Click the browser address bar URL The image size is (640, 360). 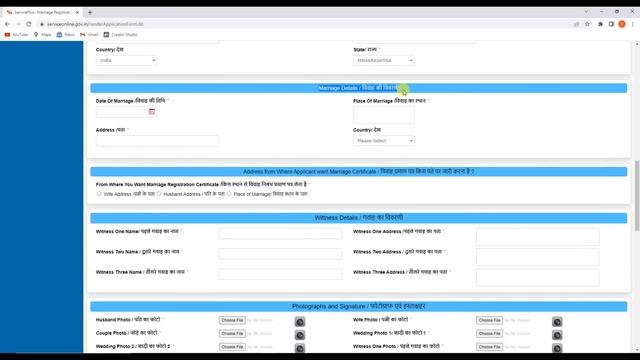click(95, 24)
